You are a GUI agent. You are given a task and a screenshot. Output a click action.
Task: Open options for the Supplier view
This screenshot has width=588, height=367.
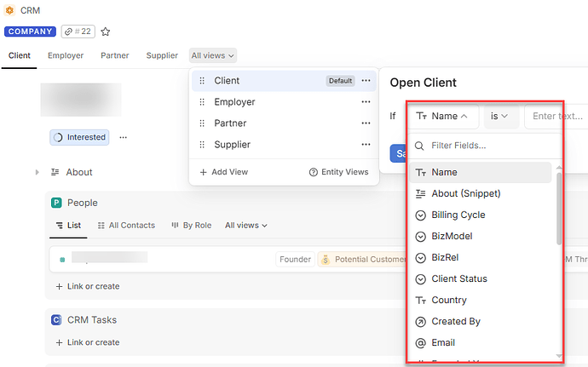[x=366, y=145]
